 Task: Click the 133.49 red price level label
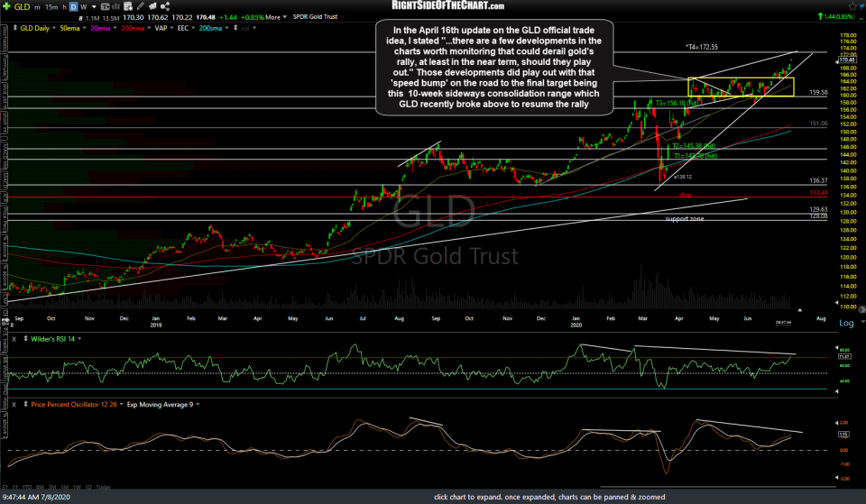pyautogui.click(x=818, y=193)
